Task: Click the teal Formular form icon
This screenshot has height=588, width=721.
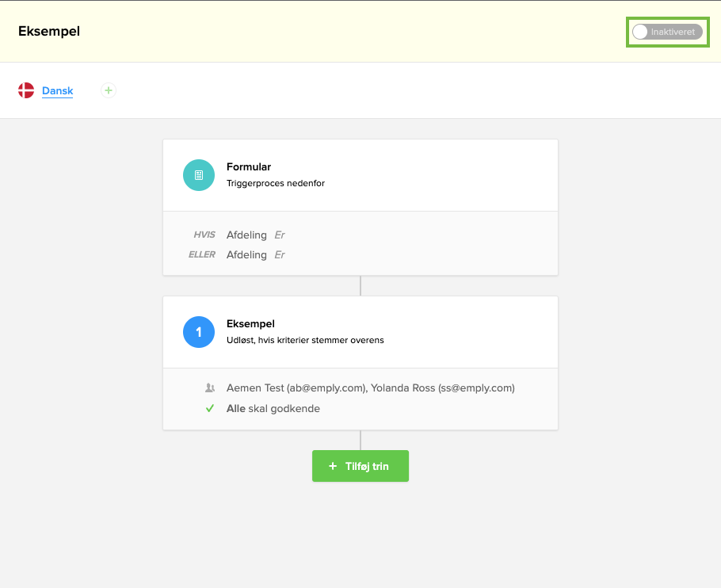Action: [x=199, y=175]
